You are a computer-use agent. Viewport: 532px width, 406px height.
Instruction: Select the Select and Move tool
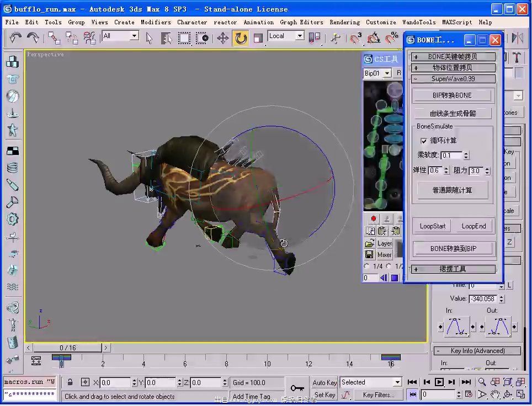[222, 38]
